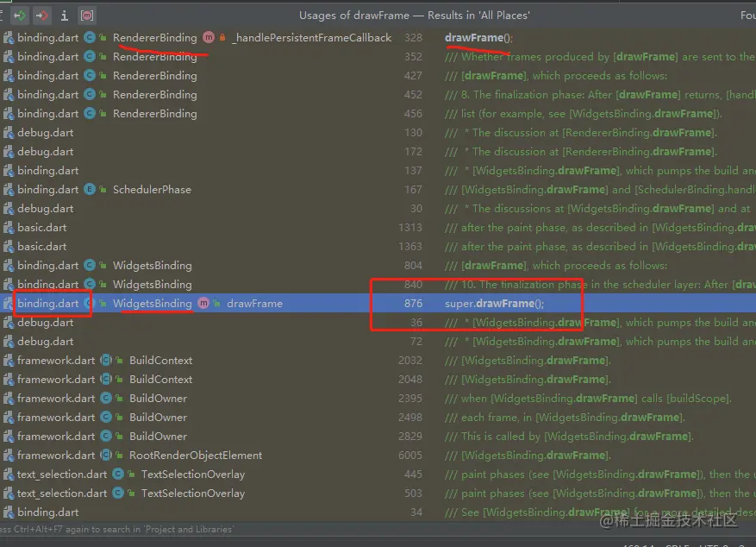
Task: Select the RootRenderObjectElement usage at line 6005
Action: (378, 456)
